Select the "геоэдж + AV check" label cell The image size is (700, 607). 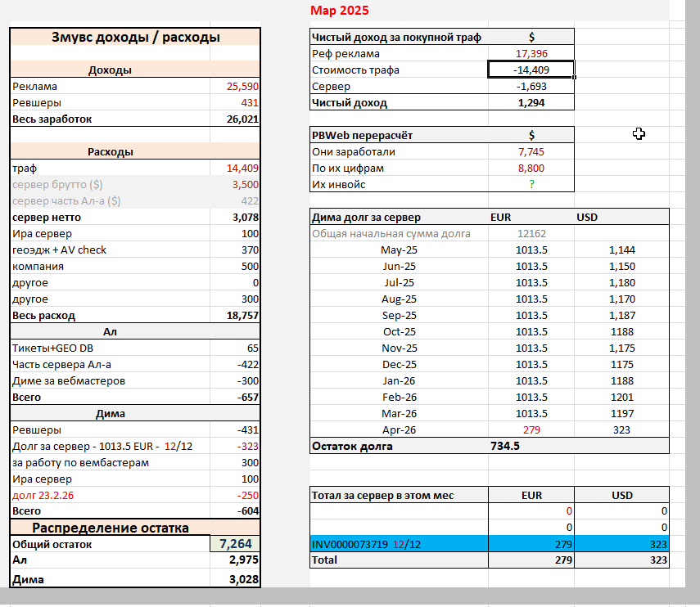(60, 250)
